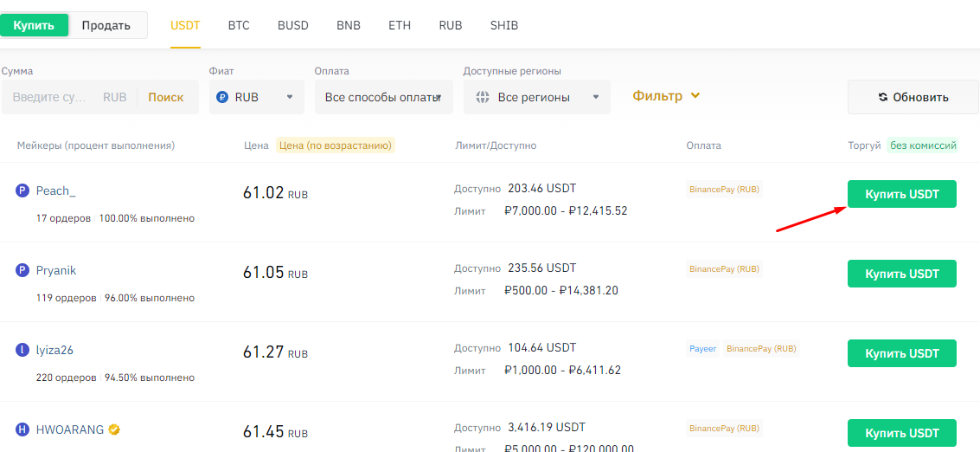
Task: Click the ruble icon in the Фиат selector
Action: click(x=222, y=97)
